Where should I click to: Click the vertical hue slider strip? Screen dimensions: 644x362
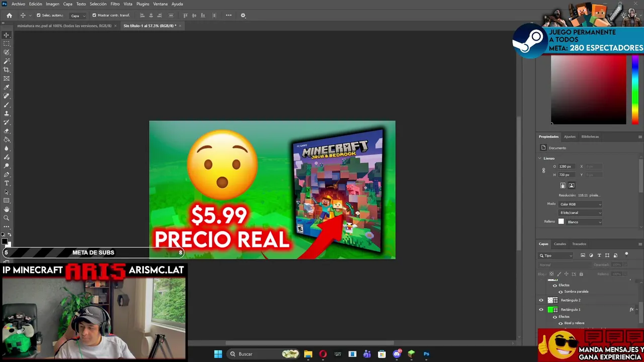click(x=635, y=89)
